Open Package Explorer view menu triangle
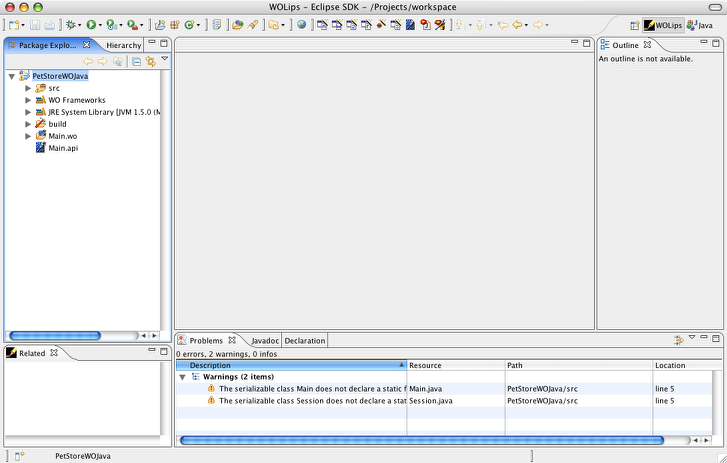 pos(165,59)
